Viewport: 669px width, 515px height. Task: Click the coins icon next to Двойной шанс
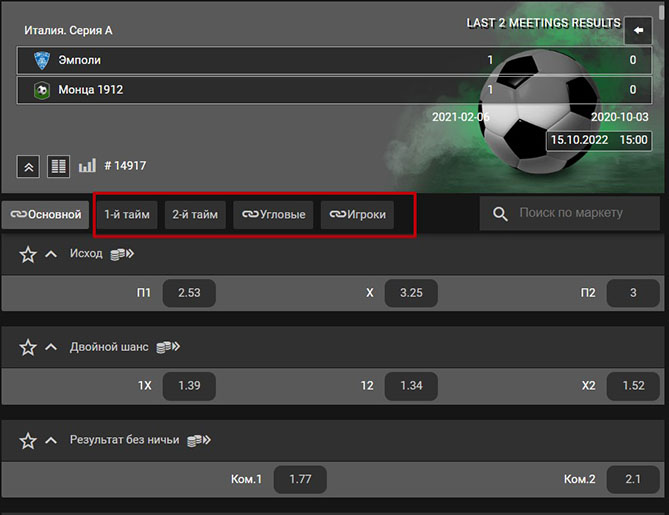click(x=168, y=347)
